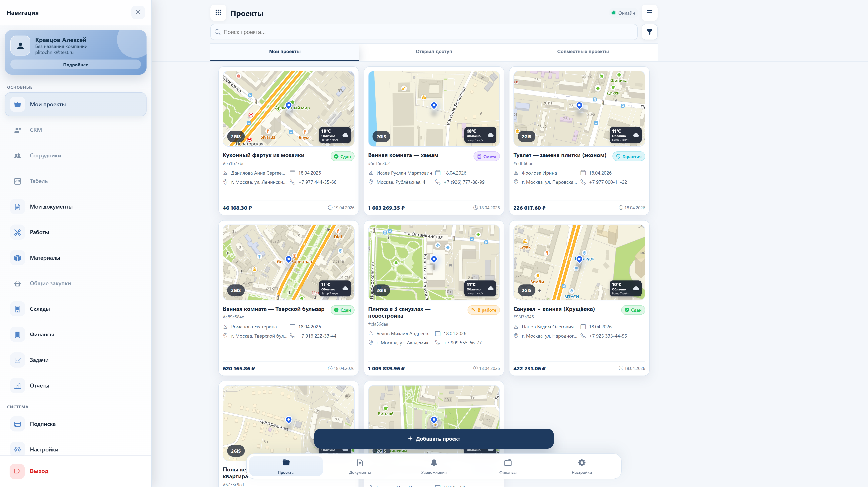Viewport: 868px width, 487px height.
Task: Open Финансы in the bottom bar
Action: coord(507,466)
